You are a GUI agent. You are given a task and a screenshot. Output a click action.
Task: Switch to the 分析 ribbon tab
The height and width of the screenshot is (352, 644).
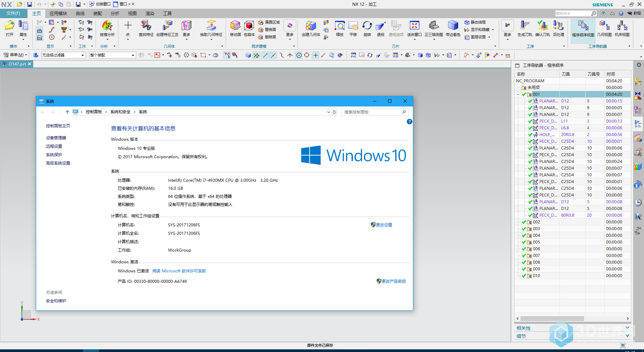tap(115, 13)
